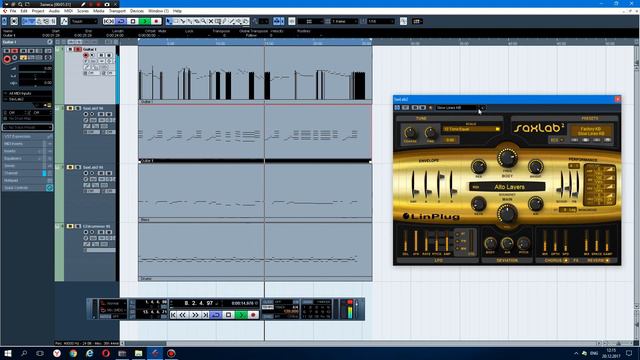Open the MIDI menu
640x360 pixels.
pyautogui.click(x=68, y=11)
